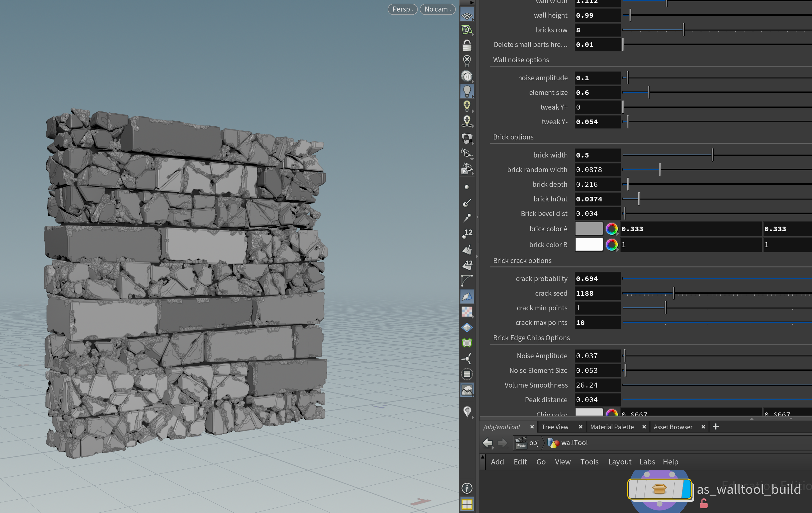812x513 pixels.
Task: Select the no-lighting bulb with X icon
Action: point(467,61)
